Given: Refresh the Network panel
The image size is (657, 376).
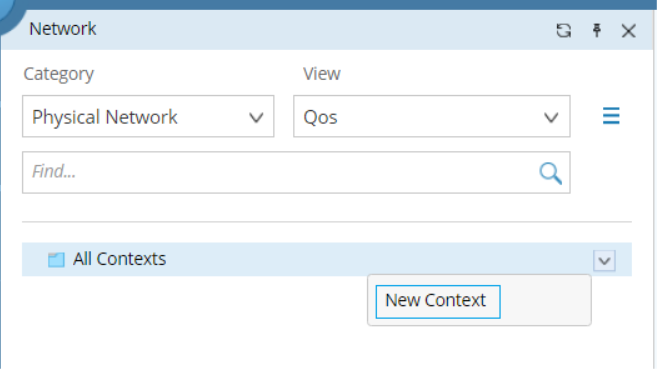Looking at the screenshot, I should (564, 31).
